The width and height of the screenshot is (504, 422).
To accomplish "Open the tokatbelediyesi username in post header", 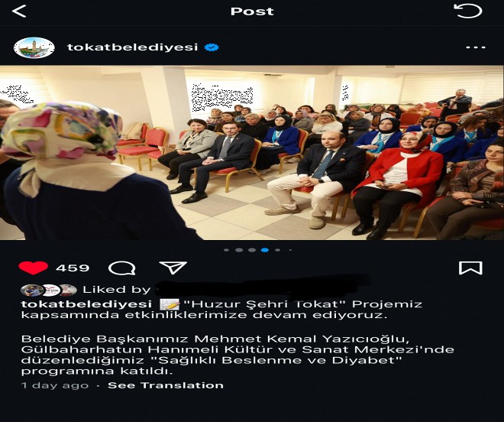I will tap(132, 47).
